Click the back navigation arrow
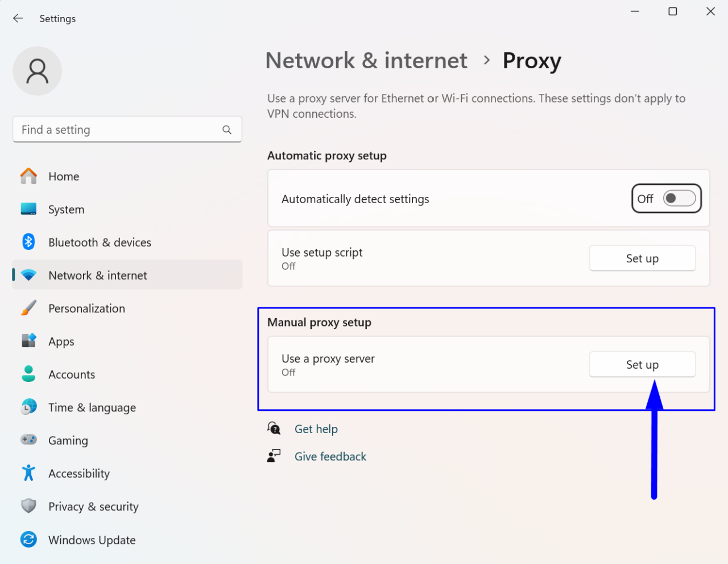This screenshot has height=564, width=728. [18, 18]
